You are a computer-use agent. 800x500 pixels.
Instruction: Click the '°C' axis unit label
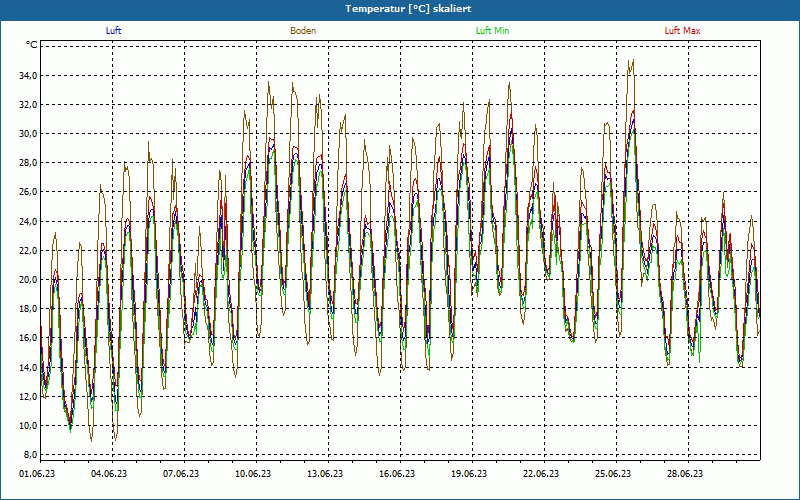pyautogui.click(x=32, y=45)
